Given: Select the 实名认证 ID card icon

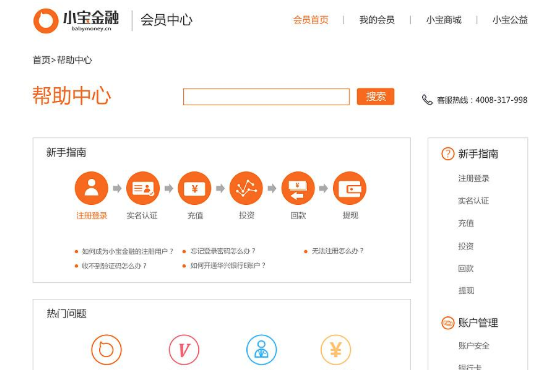Looking at the screenshot, I should click(143, 188).
